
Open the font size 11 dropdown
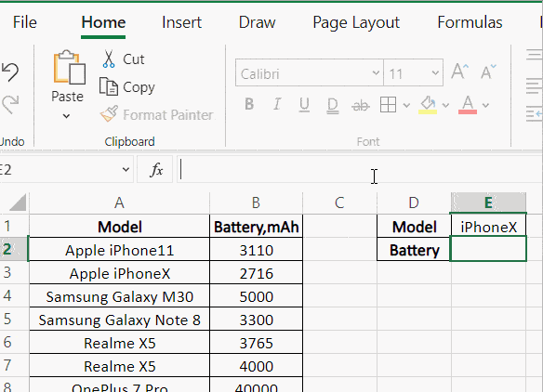(x=435, y=73)
